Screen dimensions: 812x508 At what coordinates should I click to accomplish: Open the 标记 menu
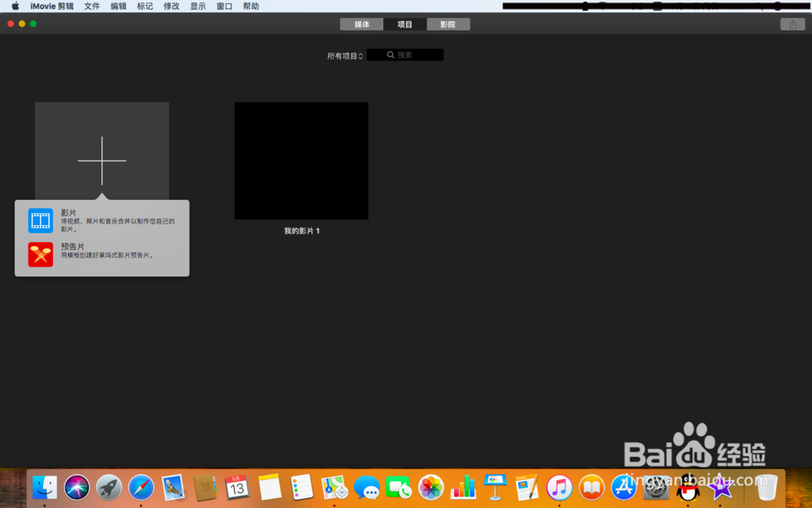tap(145, 7)
